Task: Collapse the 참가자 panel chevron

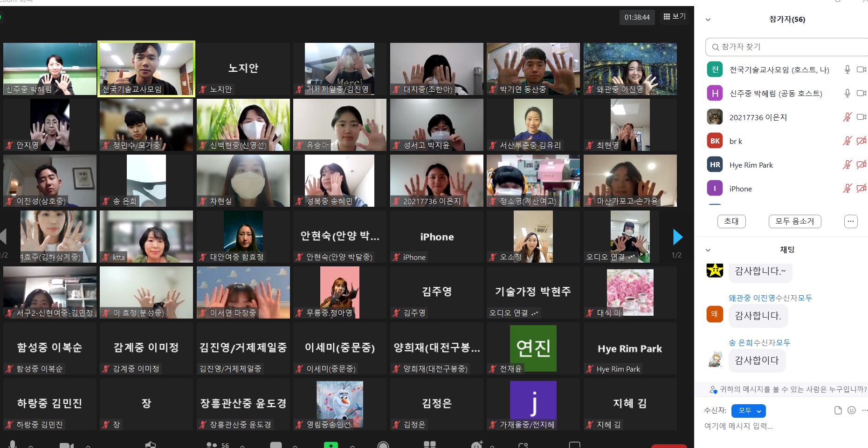Action: click(708, 20)
